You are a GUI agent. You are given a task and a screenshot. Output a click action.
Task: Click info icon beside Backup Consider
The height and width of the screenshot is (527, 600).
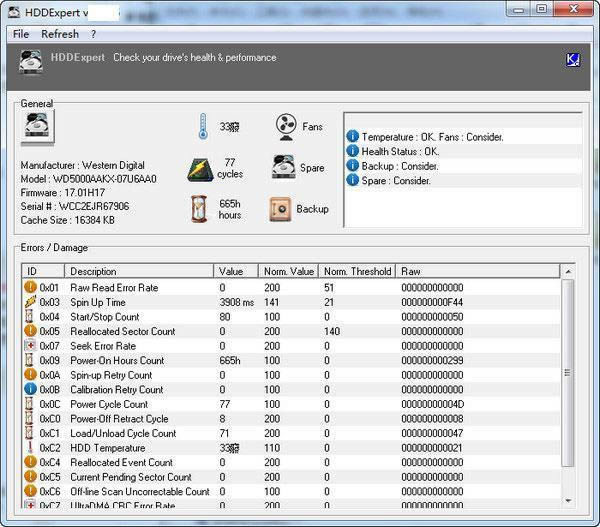click(352, 165)
